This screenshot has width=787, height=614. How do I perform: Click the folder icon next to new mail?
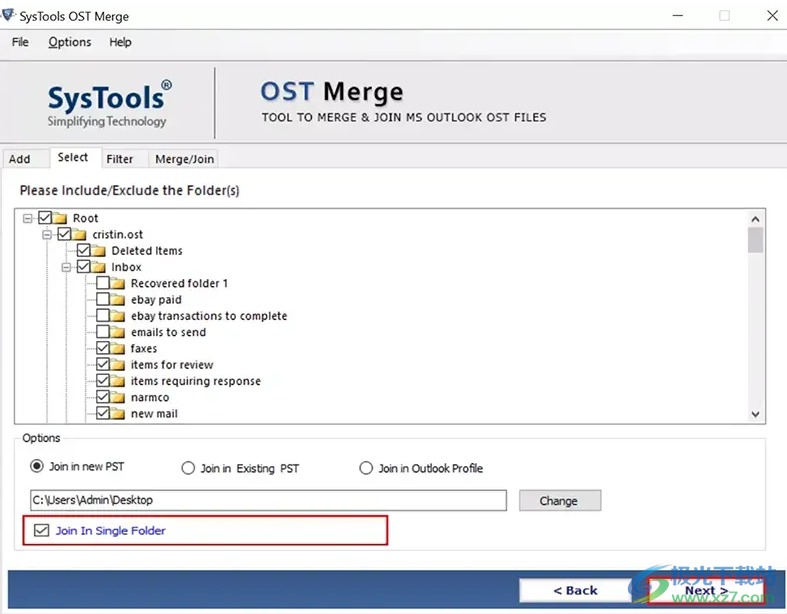point(118,414)
